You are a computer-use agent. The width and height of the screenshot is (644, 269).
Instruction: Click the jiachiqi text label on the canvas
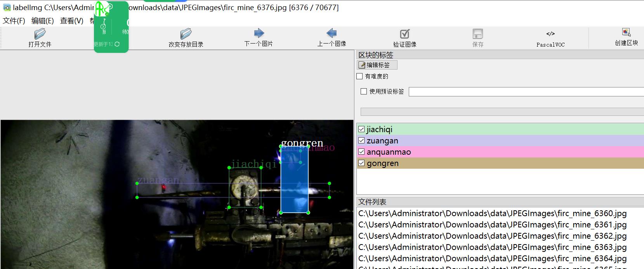(253, 164)
